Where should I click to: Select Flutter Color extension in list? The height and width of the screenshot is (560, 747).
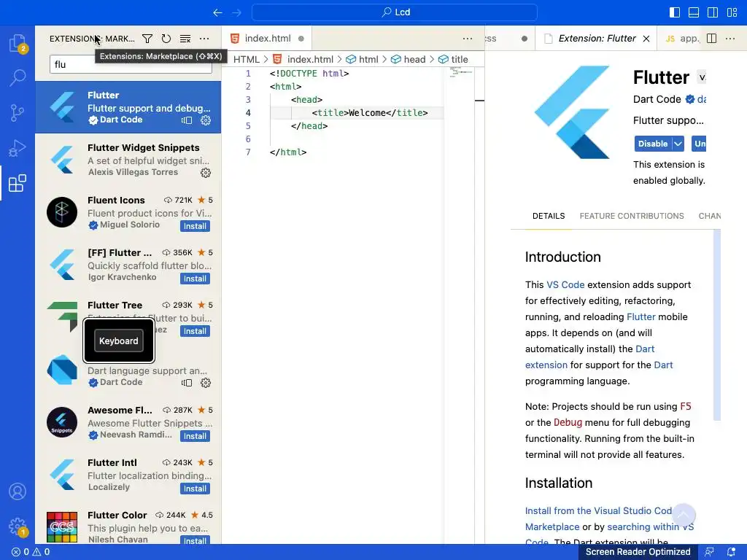(x=128, y=526)
